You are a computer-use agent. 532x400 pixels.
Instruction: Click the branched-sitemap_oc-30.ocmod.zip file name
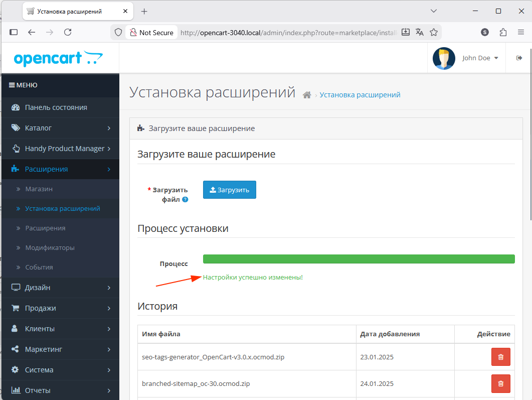click(x=196, y=384)
